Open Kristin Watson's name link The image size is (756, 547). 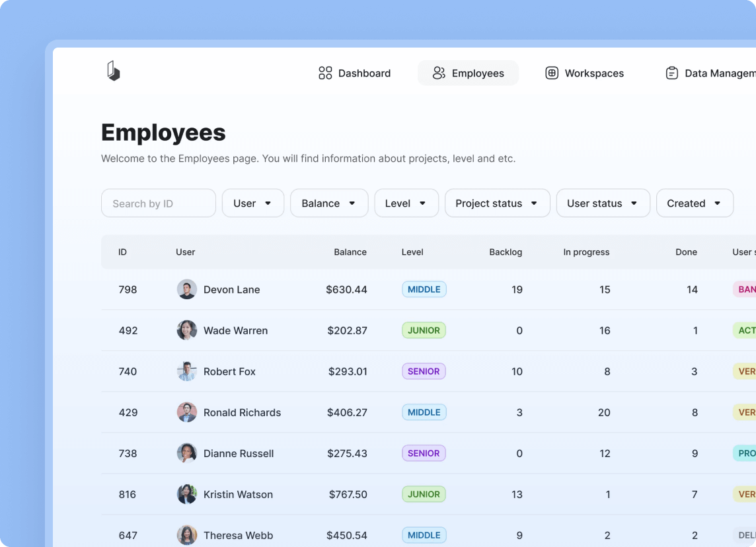click(238, 494)
